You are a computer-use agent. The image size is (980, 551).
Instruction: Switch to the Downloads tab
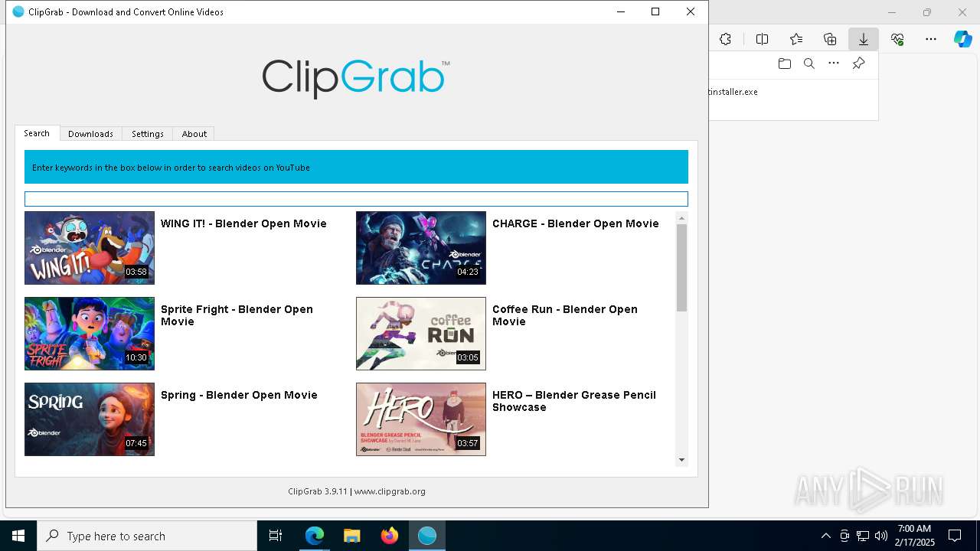[x=90, y=134]
